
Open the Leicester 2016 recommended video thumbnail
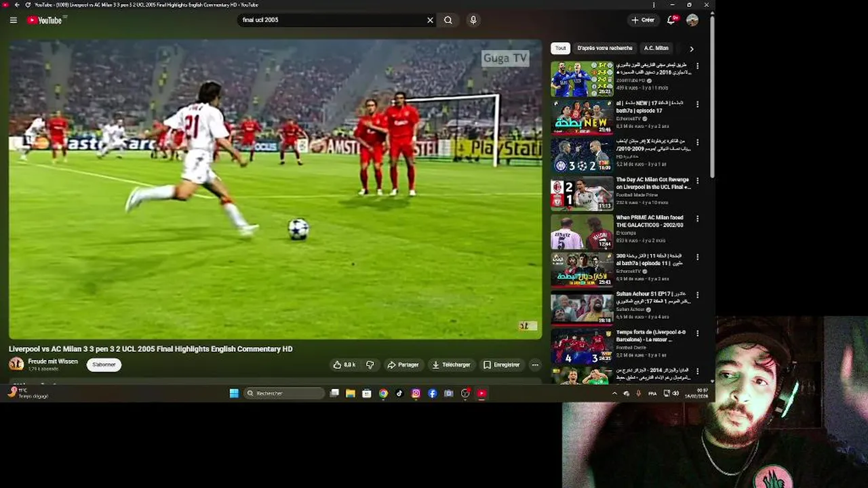pyautogui.click(x=582, y=79)
